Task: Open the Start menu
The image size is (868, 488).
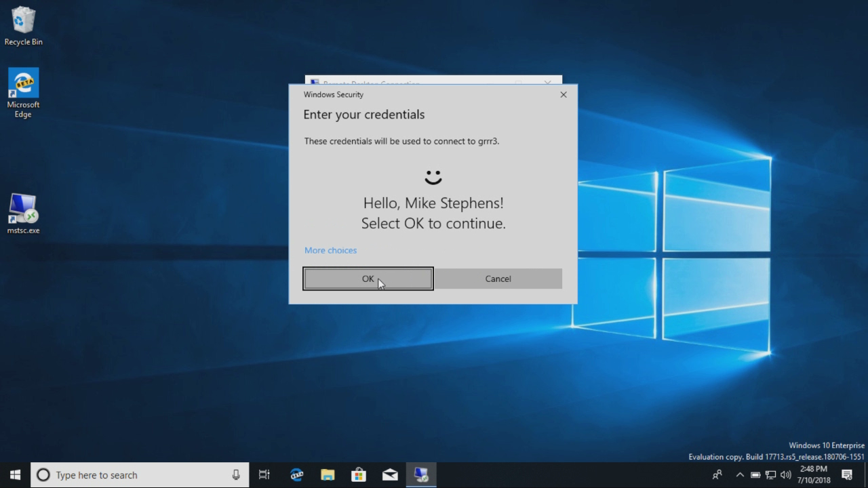Action: click(14, 474)
